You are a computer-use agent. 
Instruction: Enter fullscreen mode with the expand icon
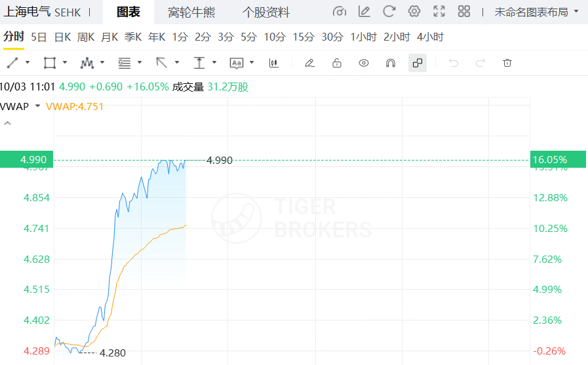pyautogui.click(x=439, y=12)
